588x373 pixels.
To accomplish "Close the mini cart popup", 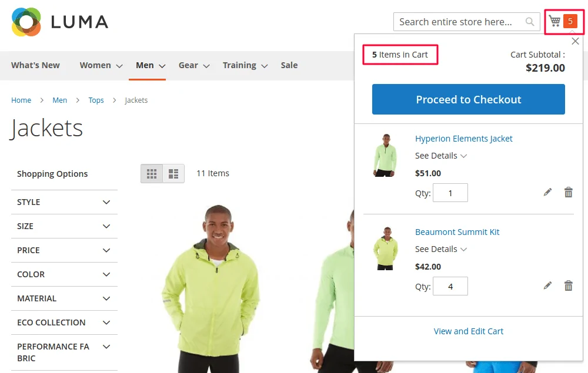I will point(575,41).
